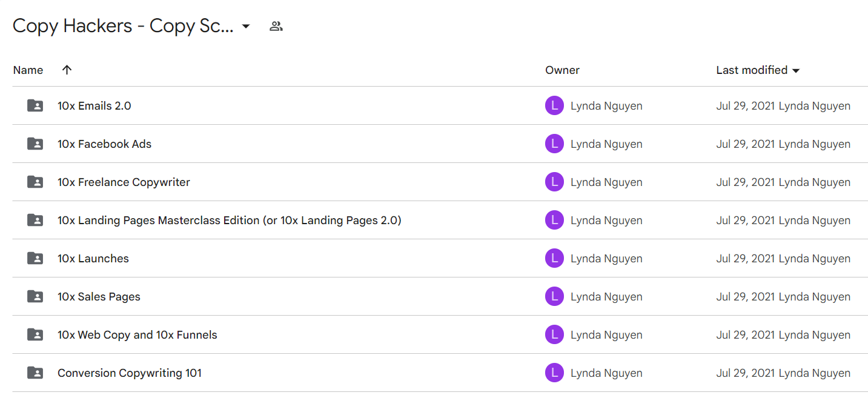Image resolution: width=868 pixels, height=415 pixels.
Task: Click the shared folder icon for Conversion Copywriting 101
Action: tap(35, 373)
